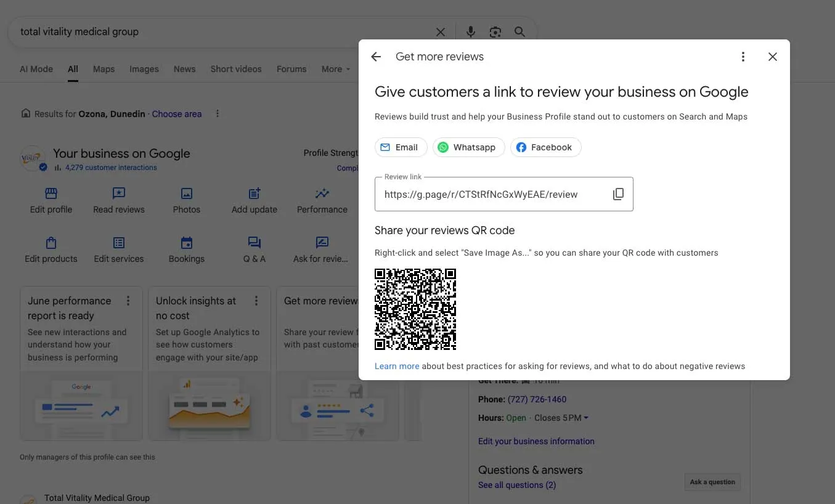Open Edit profile shortcut
Image resolution: width=835 pixels, height=504 pixels.
click(51, 201)
